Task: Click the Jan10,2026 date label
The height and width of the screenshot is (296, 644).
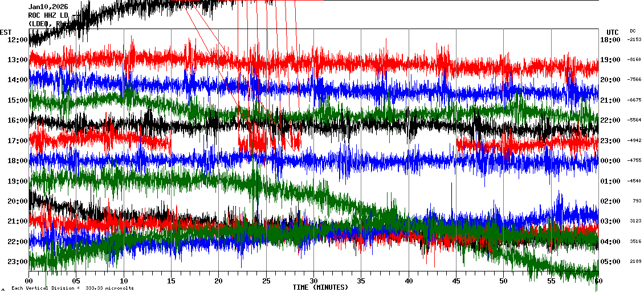Action: click(x=48, y=7)
